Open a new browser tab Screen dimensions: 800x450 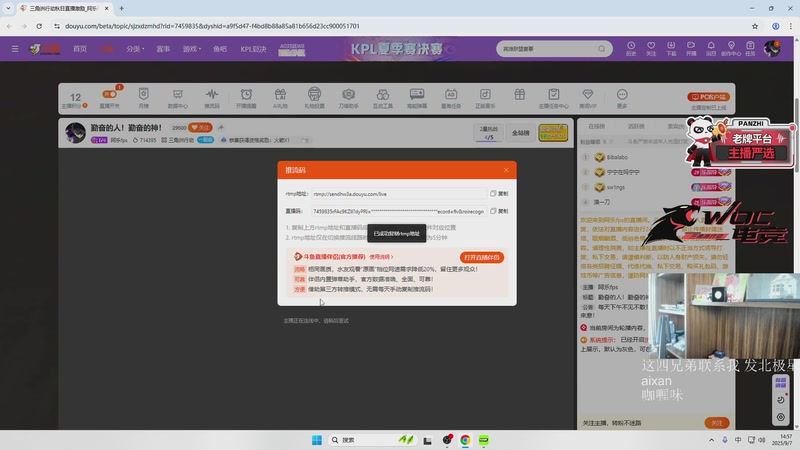tap(121, 8)
